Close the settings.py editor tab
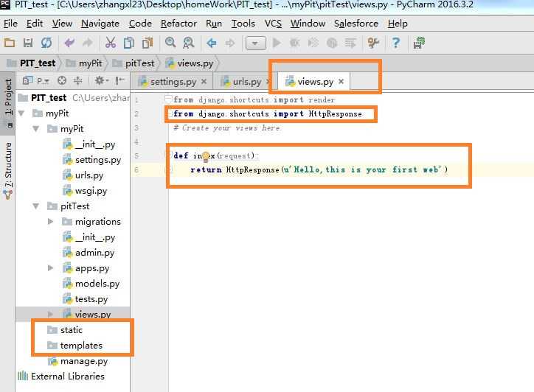 point(204,81)
